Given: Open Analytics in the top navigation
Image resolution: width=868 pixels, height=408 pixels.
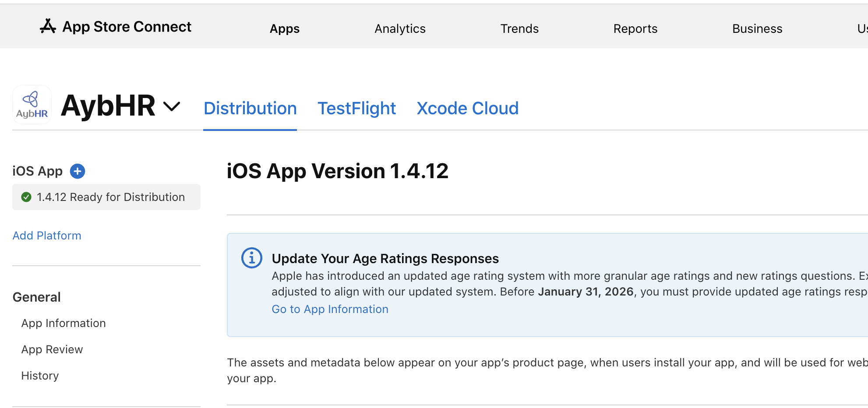Looking at the screenshot, I should click(400, 29).
